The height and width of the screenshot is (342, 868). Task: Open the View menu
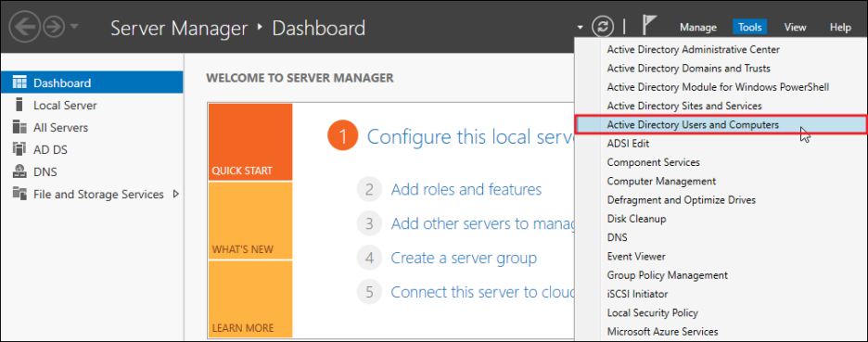tap(795, 27)
